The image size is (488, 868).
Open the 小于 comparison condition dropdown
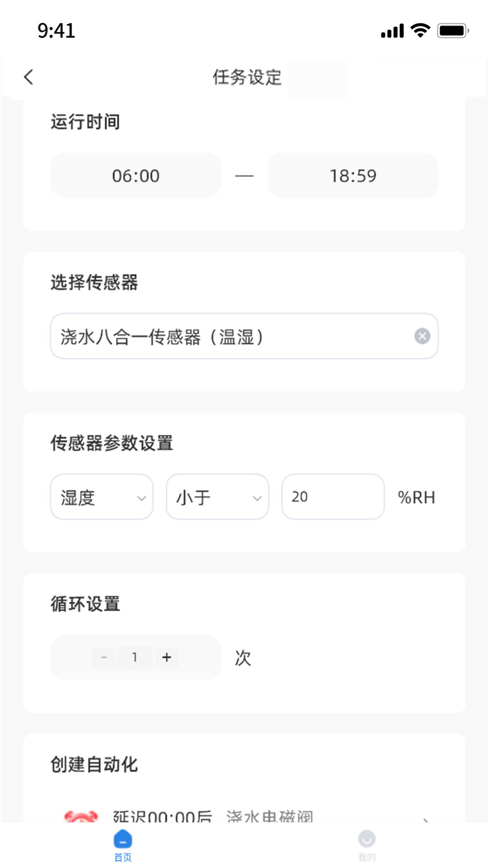[x=217, y=497]
